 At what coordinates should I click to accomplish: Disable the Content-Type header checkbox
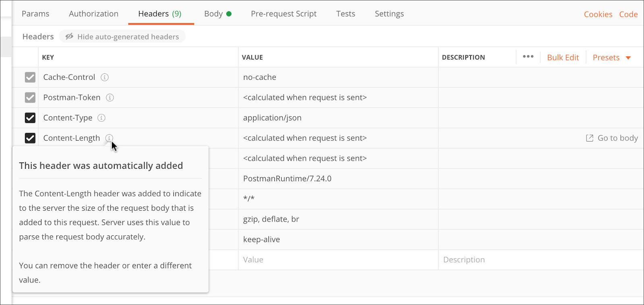(x=30, y=118)
